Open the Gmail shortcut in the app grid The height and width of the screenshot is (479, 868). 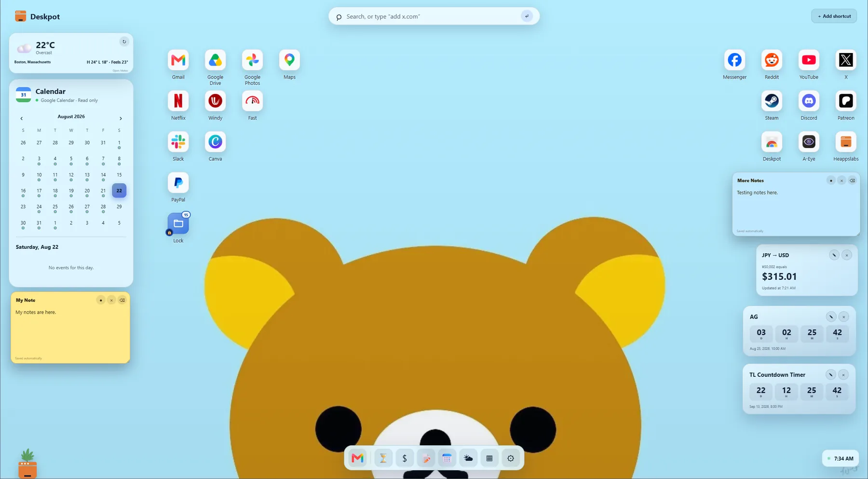pos(178,60)
